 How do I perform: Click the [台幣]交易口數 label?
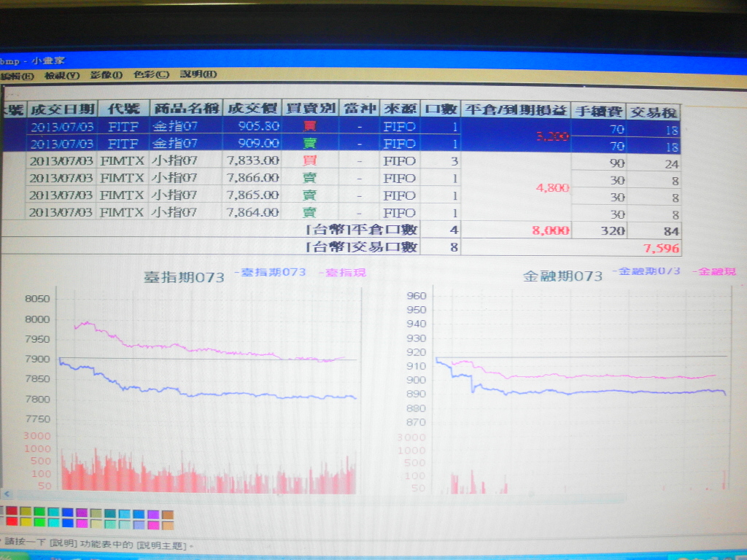click(x=362, y=246)
